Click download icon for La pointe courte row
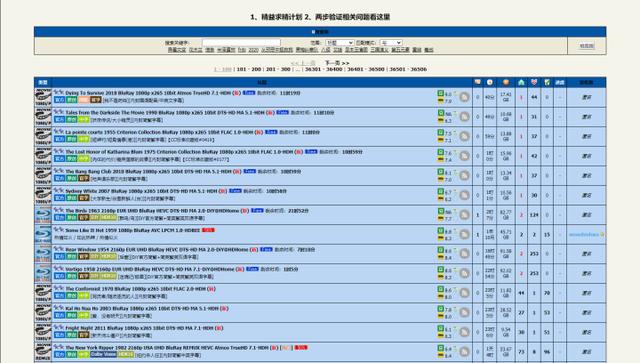Image resolution: width=640 pixels, height=363 pixels. (x=464, y=136)
